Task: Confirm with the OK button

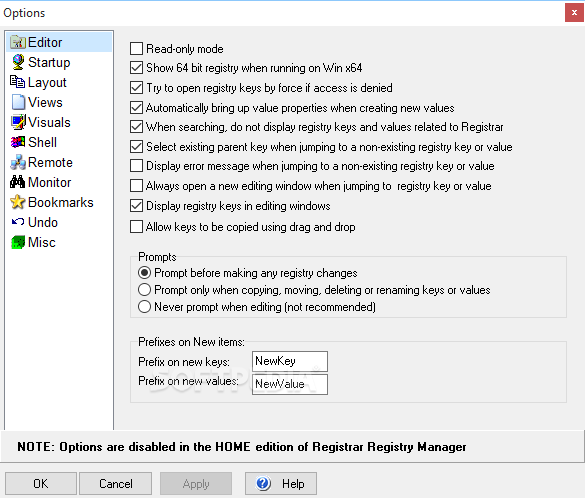Action: [x=41, y=483]
